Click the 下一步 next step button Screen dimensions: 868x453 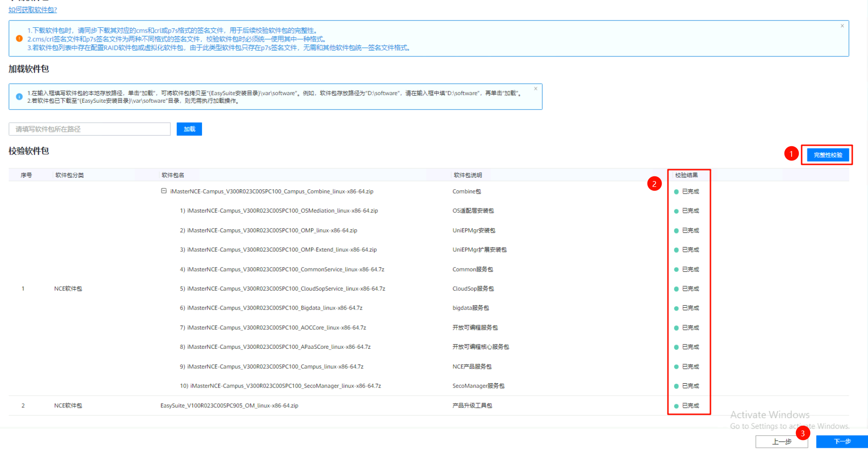pos(842,442)
